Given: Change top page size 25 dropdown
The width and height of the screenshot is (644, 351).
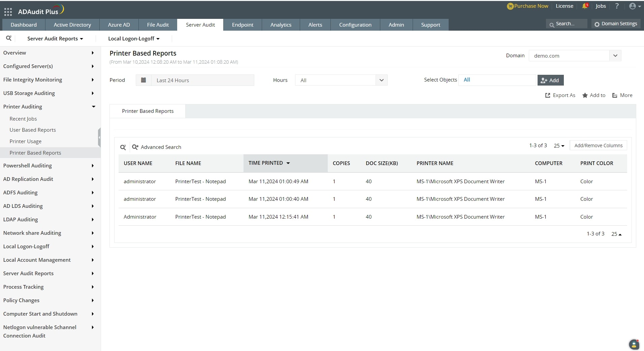Looking at the screenshot, I should click(x=559, y=146).
